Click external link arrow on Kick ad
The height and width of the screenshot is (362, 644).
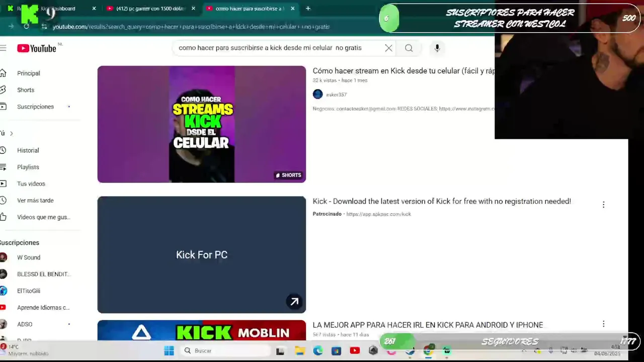[294, 301]
